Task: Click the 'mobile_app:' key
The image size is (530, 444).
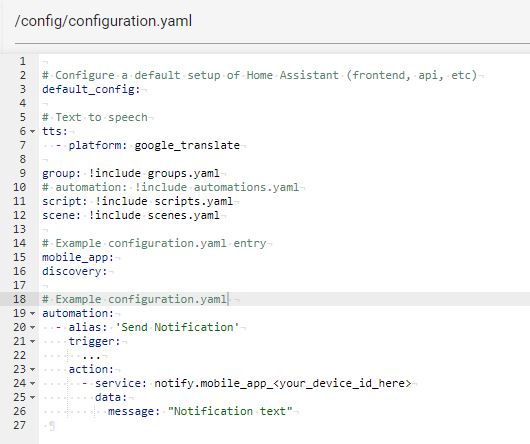Action: 78,257
